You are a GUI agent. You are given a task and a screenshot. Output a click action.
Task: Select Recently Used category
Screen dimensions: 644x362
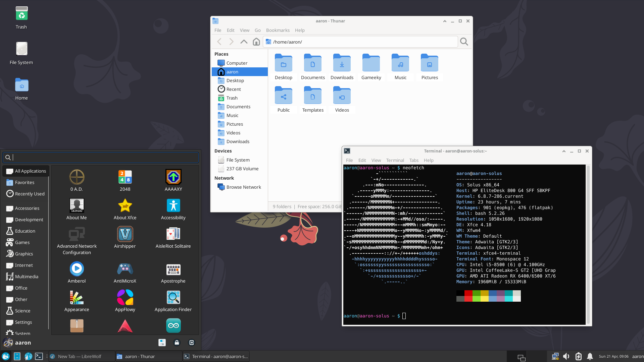coord(26,194)
